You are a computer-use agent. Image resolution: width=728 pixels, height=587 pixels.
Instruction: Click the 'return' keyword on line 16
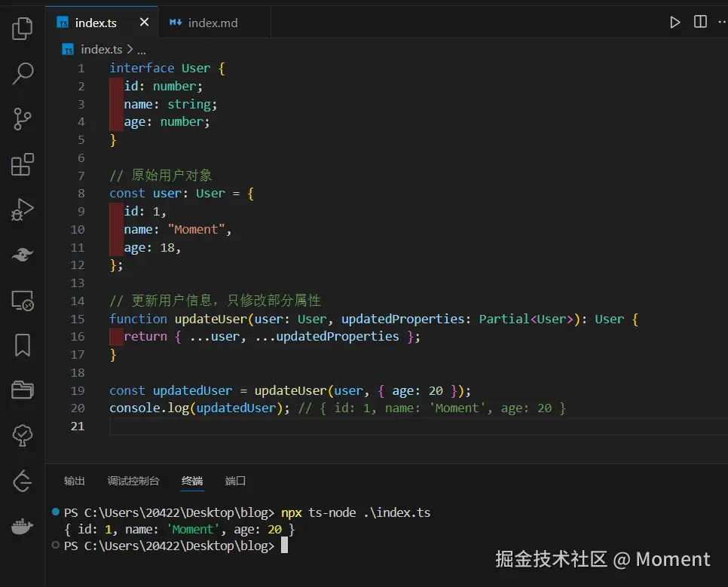pyautogui.click(x=145, y=336)
